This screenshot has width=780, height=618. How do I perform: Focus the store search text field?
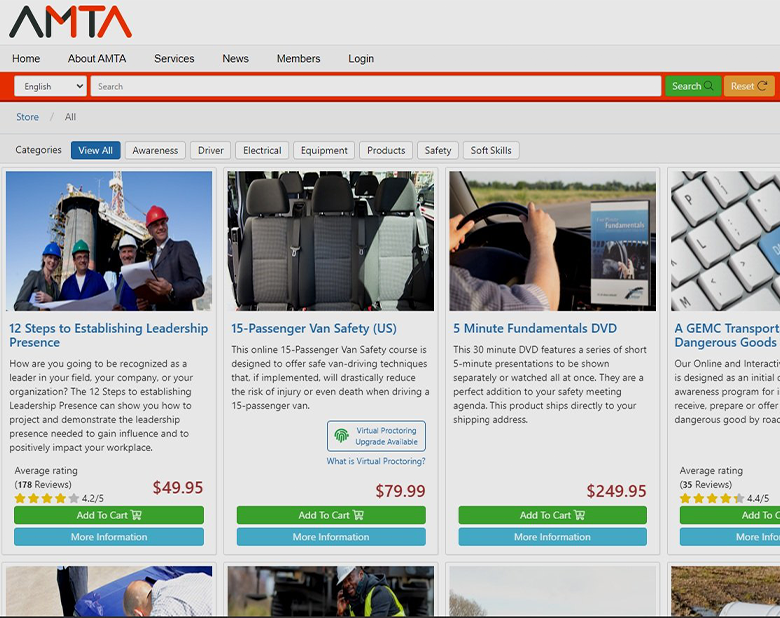click(375, 87)
